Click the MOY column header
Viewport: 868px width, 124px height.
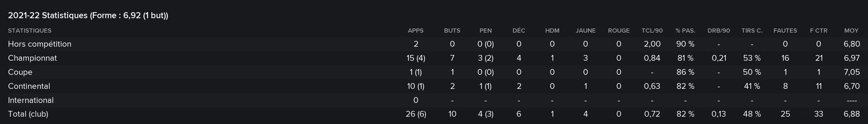click(851, 31)
